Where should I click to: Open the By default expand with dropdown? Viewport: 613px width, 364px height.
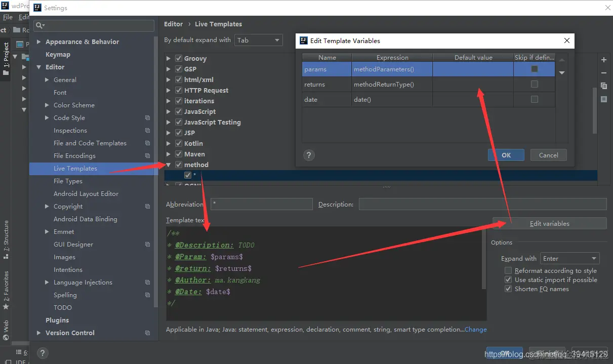point(258,40)
